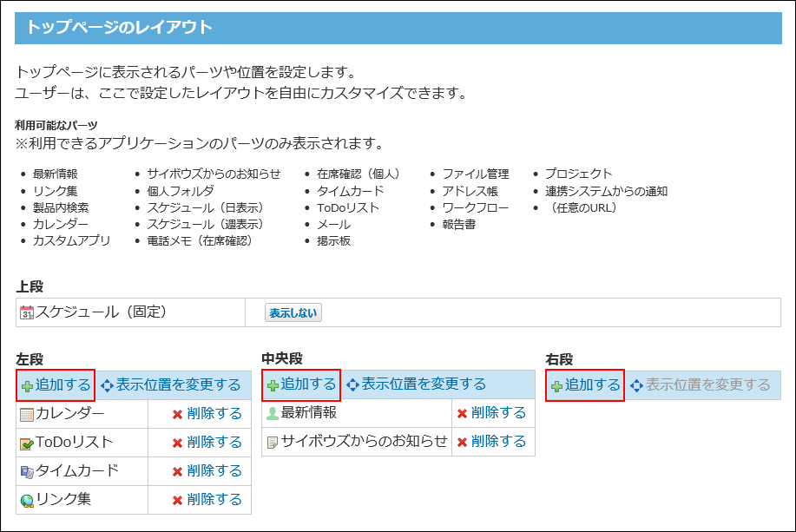Click スケジュール（日表示） in parts list

(207, 207)
